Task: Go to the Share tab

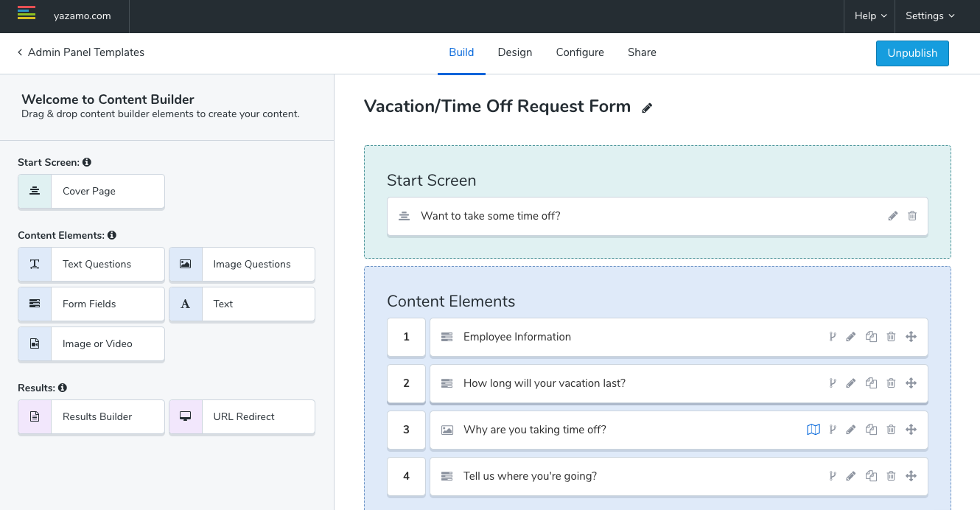Action: point(642,52)
